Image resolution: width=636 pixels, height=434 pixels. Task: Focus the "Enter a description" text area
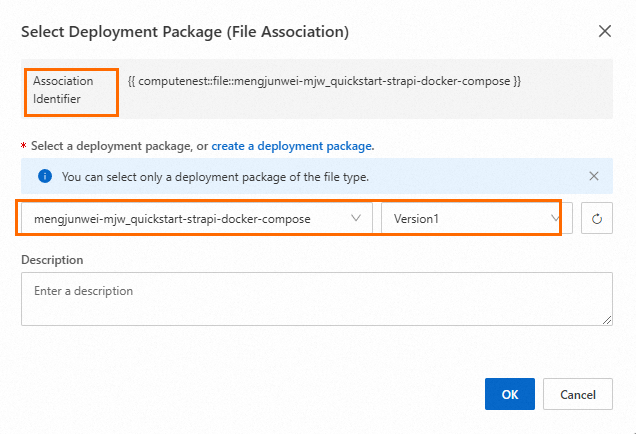click(x=316, y=299)
